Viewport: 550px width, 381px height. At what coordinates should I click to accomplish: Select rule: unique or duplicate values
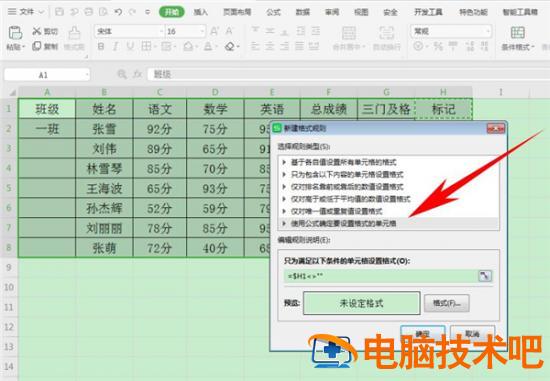[390, 211]
